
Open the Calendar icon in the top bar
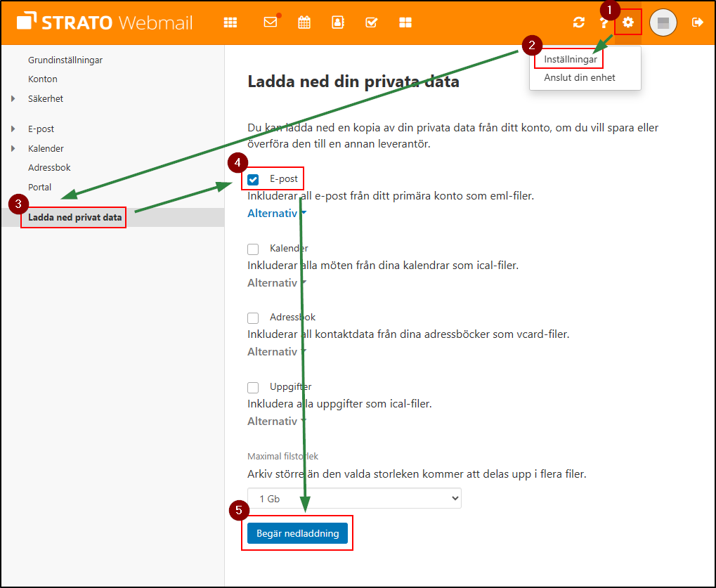[x=304, y=22]
